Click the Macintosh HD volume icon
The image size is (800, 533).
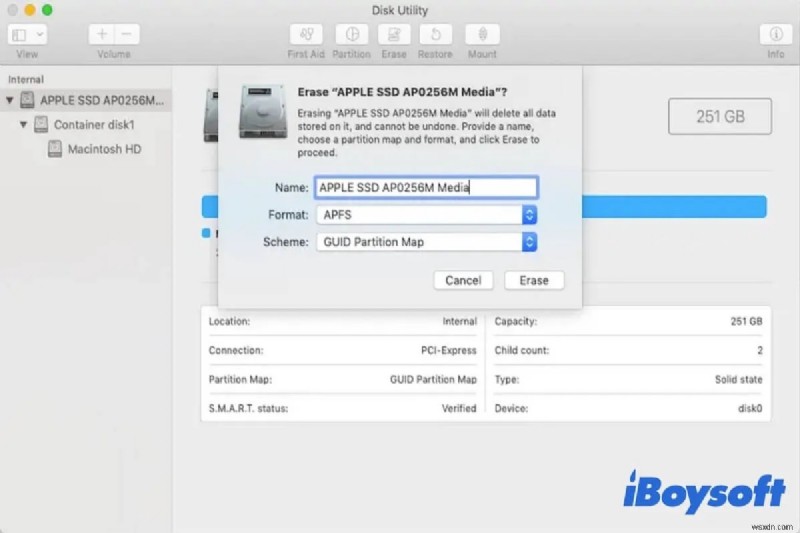[x=55, y=149]
